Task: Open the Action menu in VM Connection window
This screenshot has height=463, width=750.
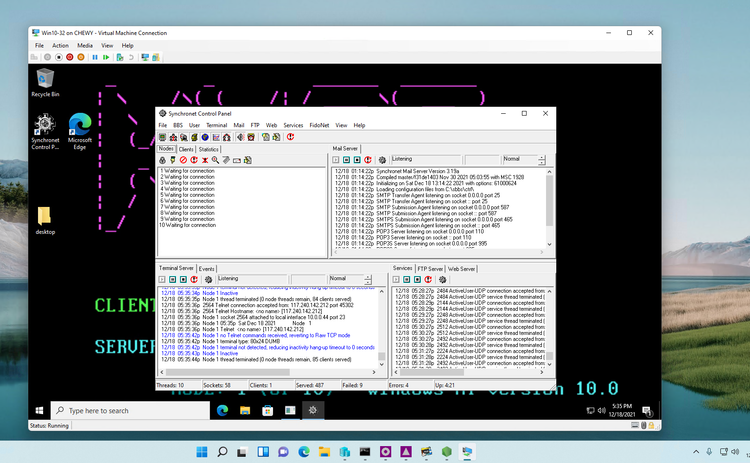Action: click(60, 45)
